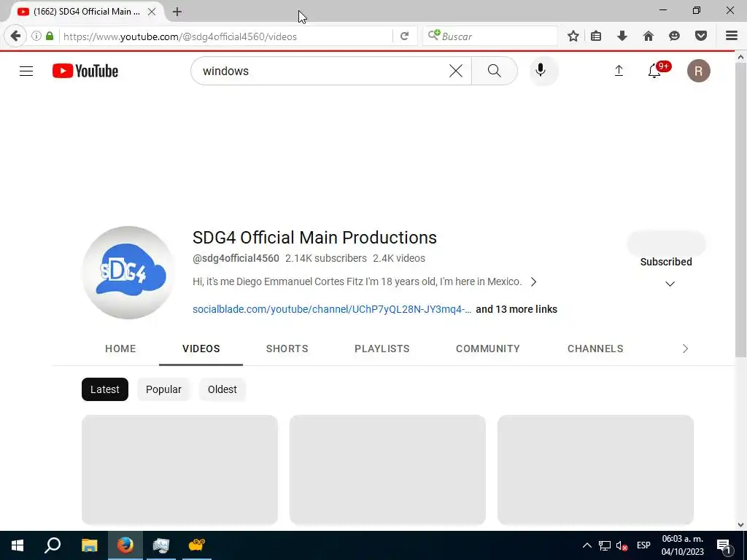Click the SDG4 channel avatar
747x560 pixels.
point(128,273)
